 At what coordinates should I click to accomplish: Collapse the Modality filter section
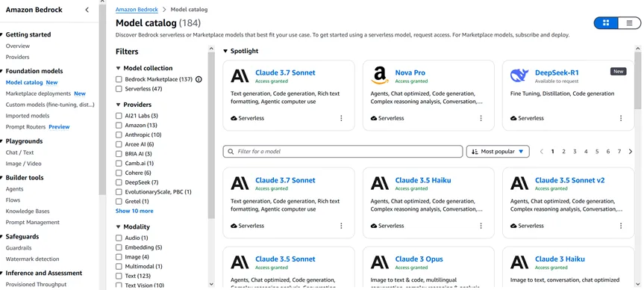[119, 227]
